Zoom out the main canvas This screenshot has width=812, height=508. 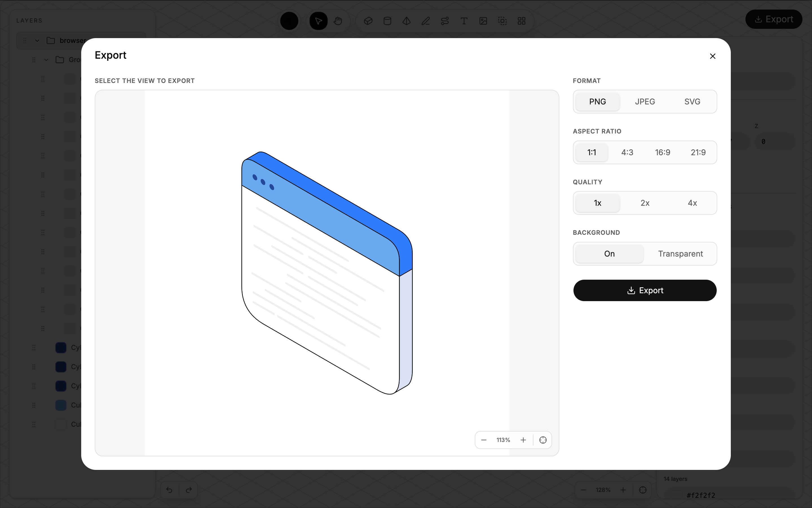[584, 490]
